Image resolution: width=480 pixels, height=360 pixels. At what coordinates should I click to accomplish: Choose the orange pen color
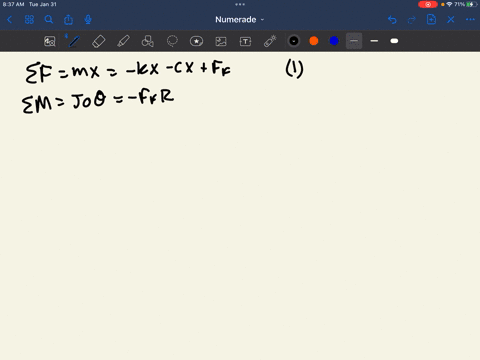click(x=314, y=41)
